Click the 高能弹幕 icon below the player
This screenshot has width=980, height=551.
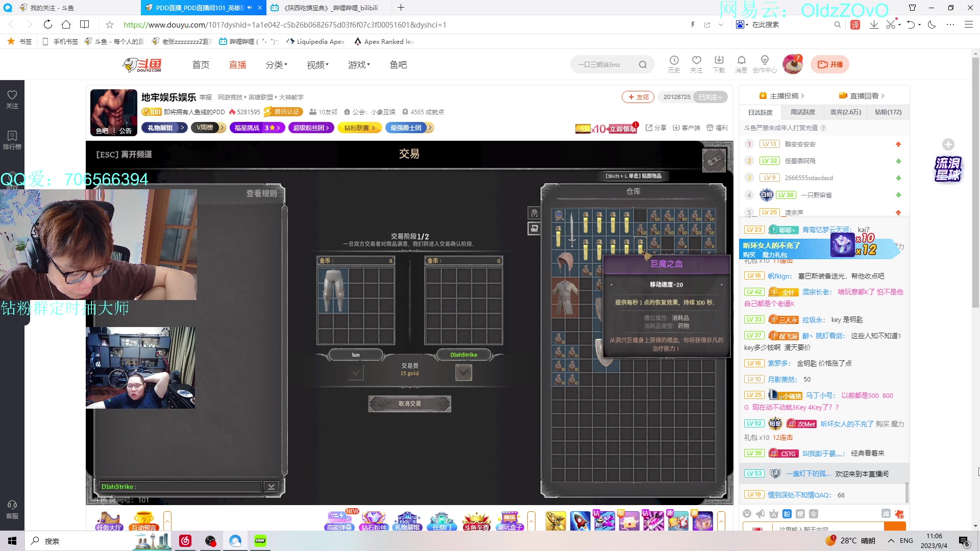[x=339, y=521]
